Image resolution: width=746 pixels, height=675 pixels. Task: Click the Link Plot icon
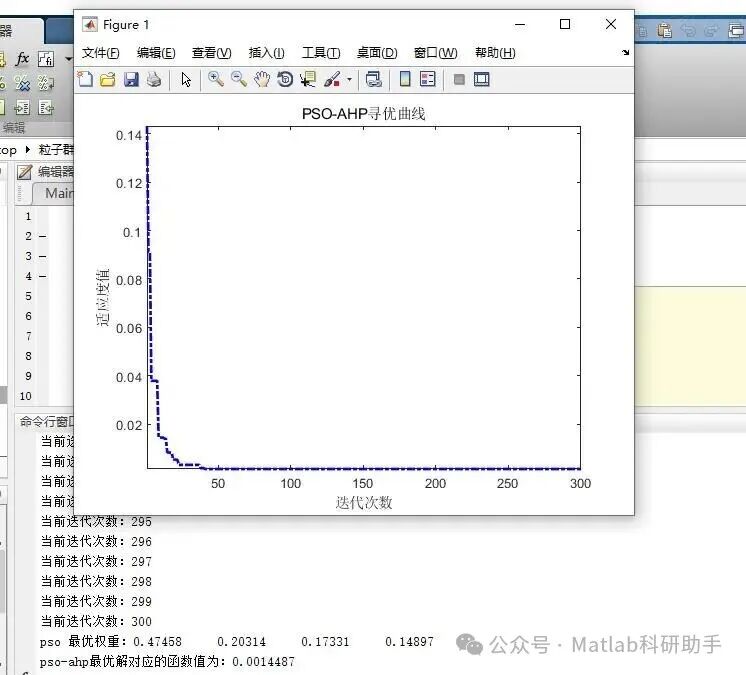[x=373, y=79]
